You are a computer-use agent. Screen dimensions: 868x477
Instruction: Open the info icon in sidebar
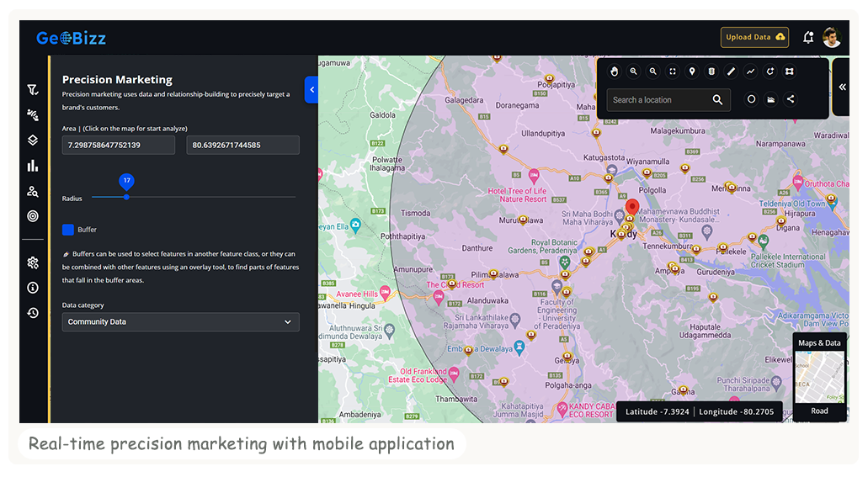pos(33,288)
